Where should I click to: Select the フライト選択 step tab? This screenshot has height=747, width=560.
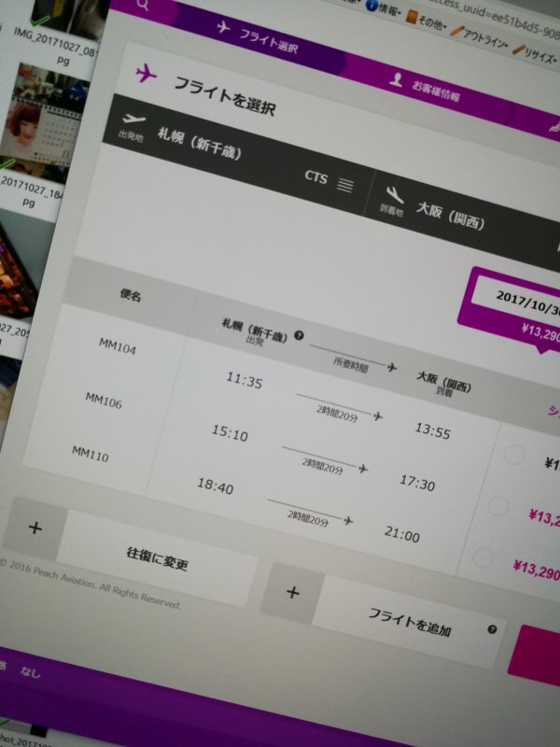(259, 37)
